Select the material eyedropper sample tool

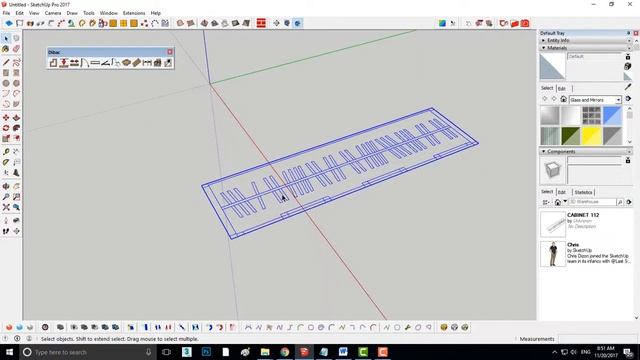tap(628, 87)
